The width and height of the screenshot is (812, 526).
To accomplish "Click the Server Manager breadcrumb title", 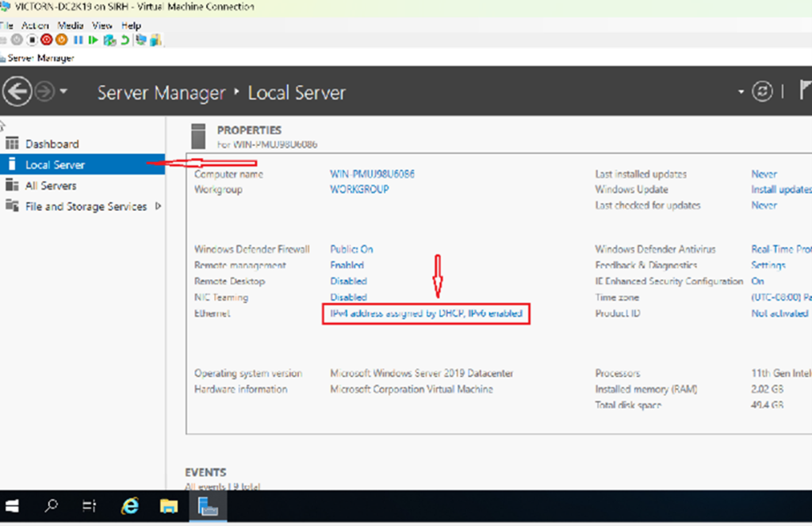I will tap(161, 93).
